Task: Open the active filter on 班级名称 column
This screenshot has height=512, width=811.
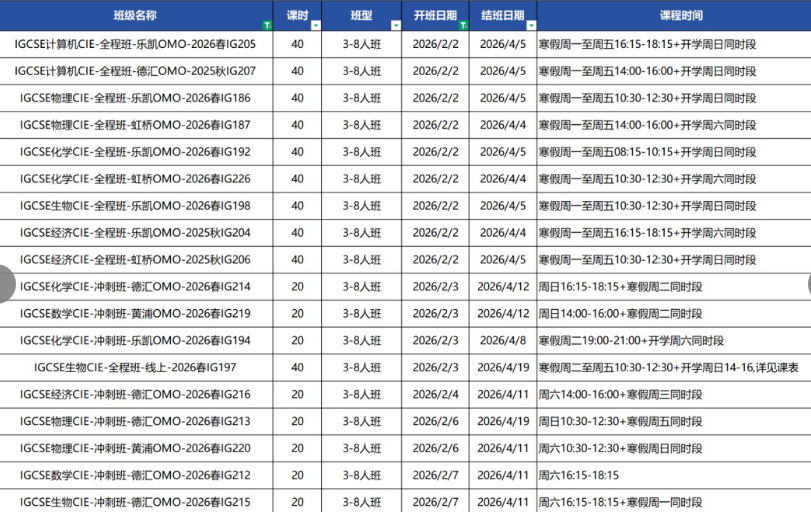Action: coord(264,25)
